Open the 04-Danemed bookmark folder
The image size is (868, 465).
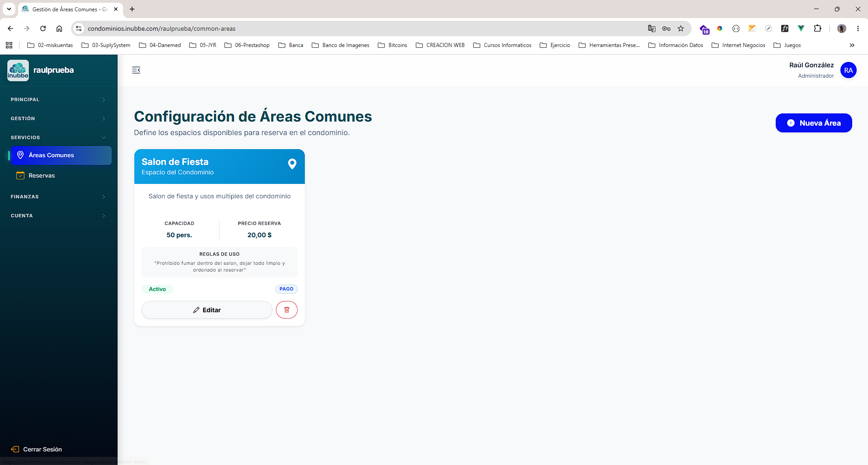click(160, 45)
